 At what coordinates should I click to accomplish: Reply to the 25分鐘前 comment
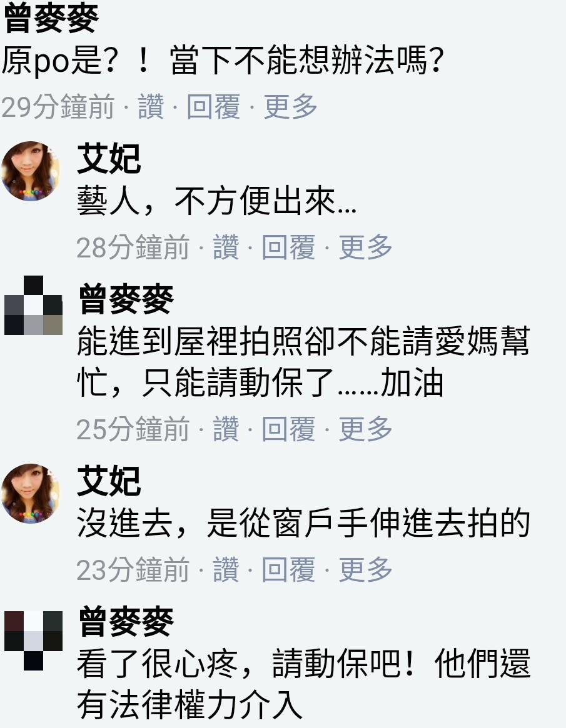[288, 429]
